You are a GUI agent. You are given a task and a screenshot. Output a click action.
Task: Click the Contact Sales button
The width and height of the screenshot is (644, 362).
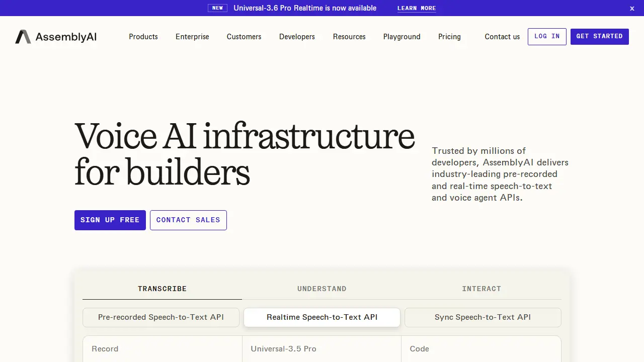click(188, 220)
